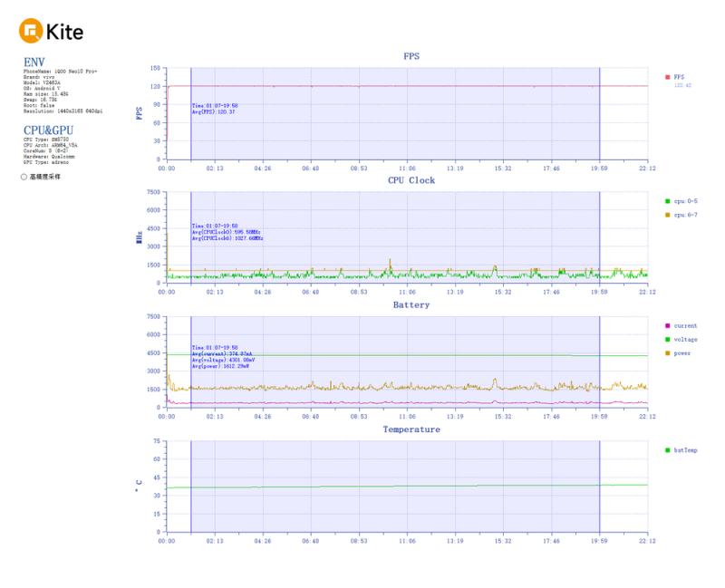Enable the 高精度采样 radio button
Image resolution: width=725 pixels, height=588 pixels.
pyautogui.click(x=24, y=177)
